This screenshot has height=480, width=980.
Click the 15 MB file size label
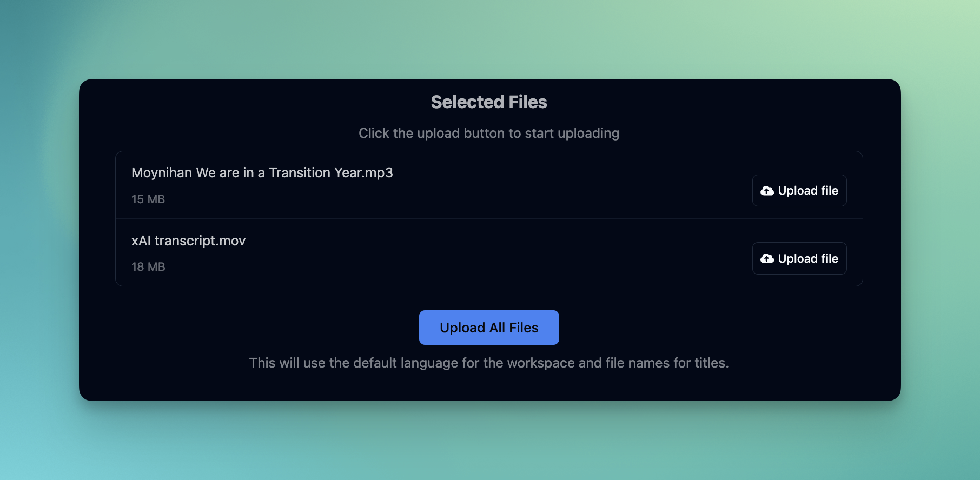148,199
